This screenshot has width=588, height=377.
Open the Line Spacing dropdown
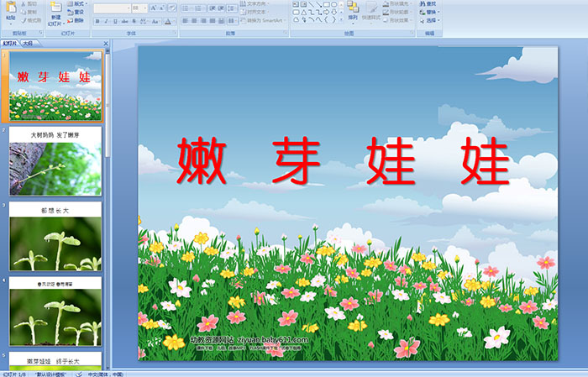click(x=232, y=8)
